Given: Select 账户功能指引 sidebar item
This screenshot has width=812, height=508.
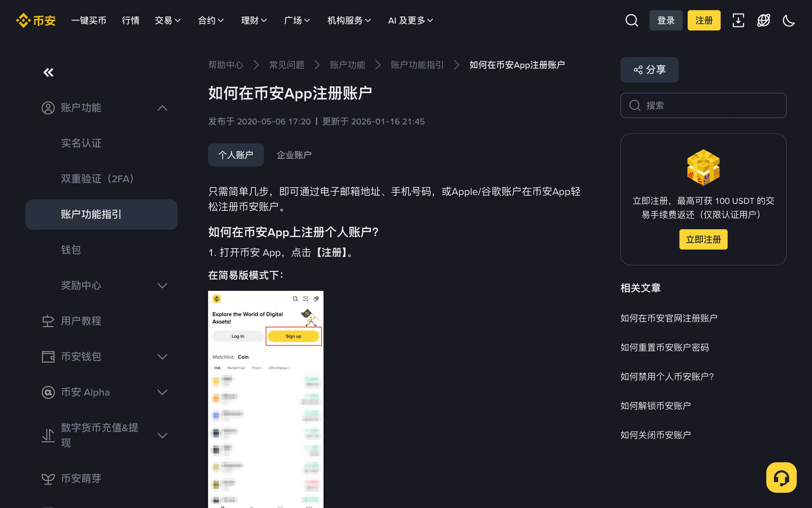Looking at the screenshot, I should coord(101,214).
